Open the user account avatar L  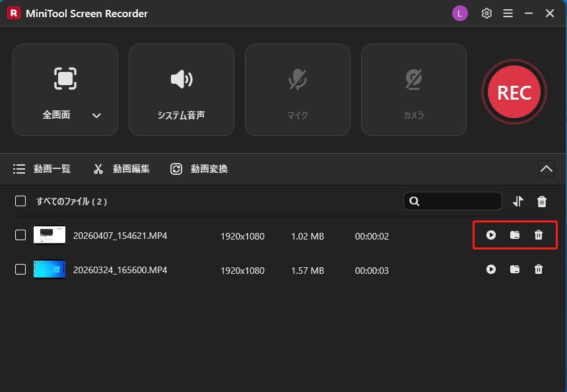460,14
